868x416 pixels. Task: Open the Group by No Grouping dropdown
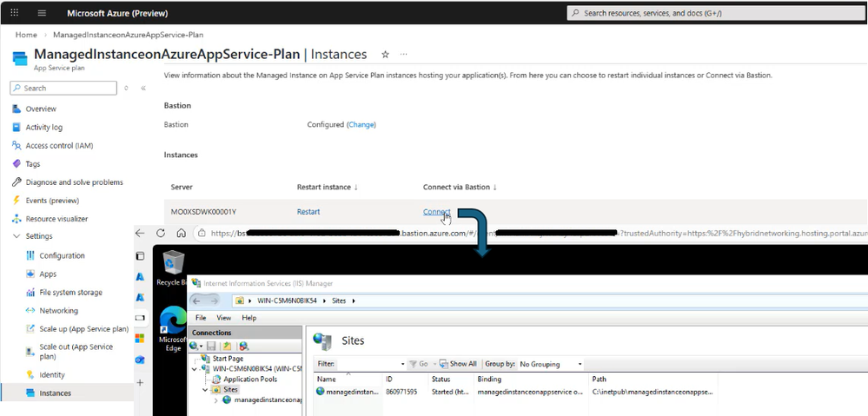[551, 364]
